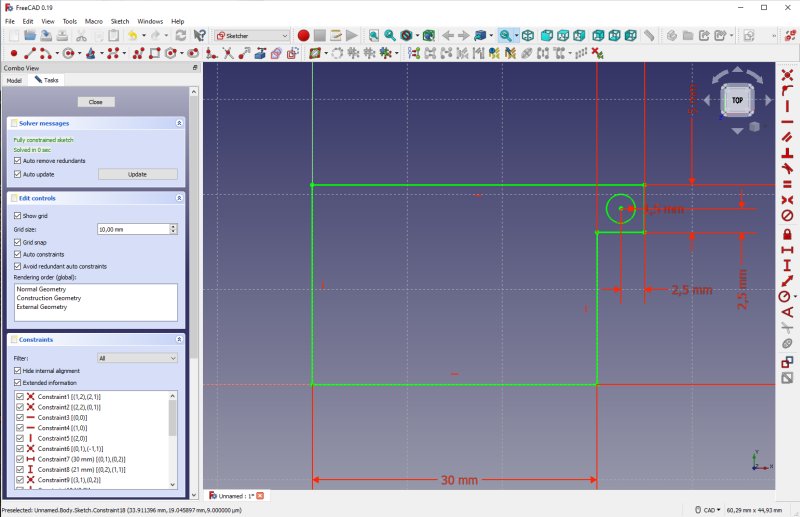Toggle construction geometry mode

click(293, 53)
